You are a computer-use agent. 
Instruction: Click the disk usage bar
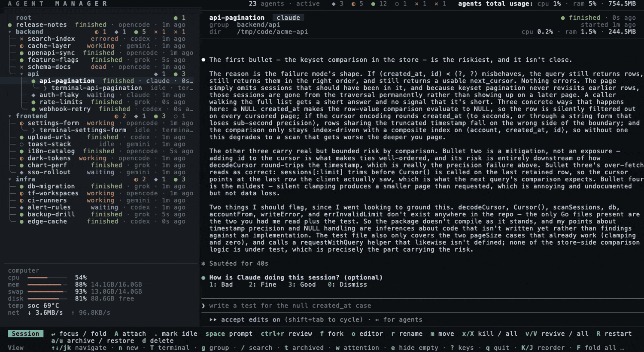coord(47,299)
